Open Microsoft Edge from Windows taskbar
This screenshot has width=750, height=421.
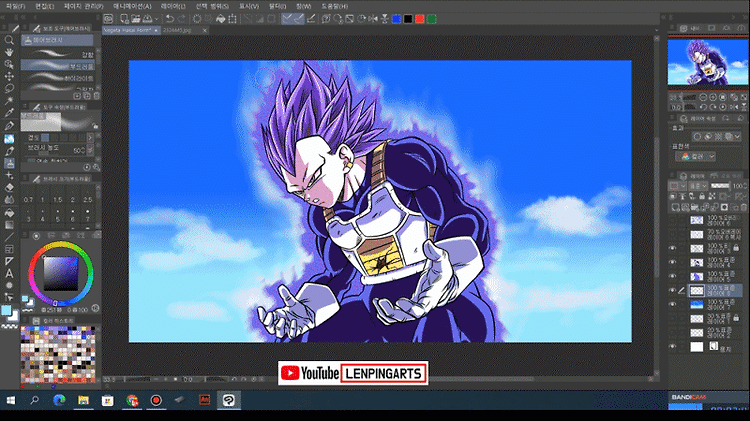click(59, 400)
